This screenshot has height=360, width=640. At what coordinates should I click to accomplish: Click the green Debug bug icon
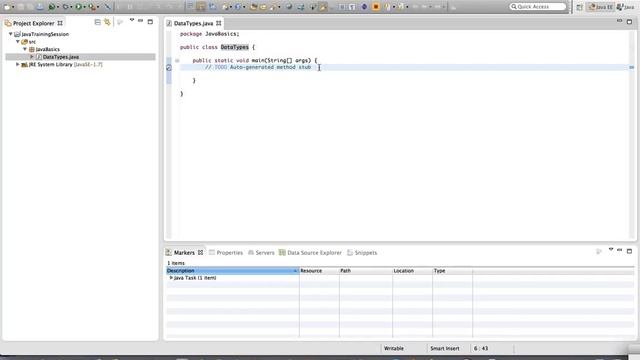51,7
